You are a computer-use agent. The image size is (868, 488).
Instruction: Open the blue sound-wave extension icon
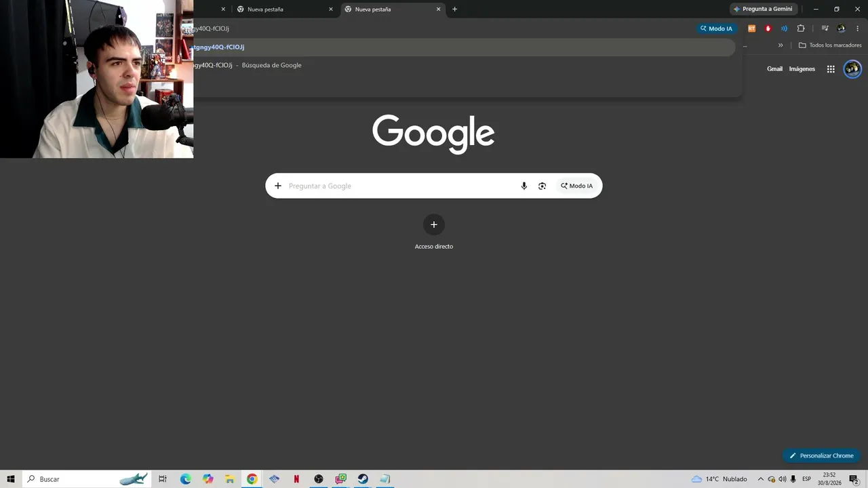point(784,28)
